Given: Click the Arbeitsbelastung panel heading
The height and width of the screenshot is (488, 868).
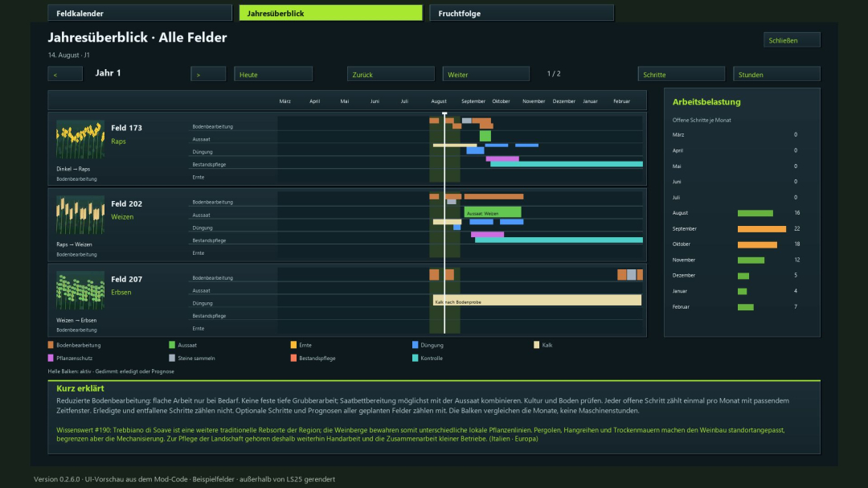Looking at the screenshot, I should 706,102.
